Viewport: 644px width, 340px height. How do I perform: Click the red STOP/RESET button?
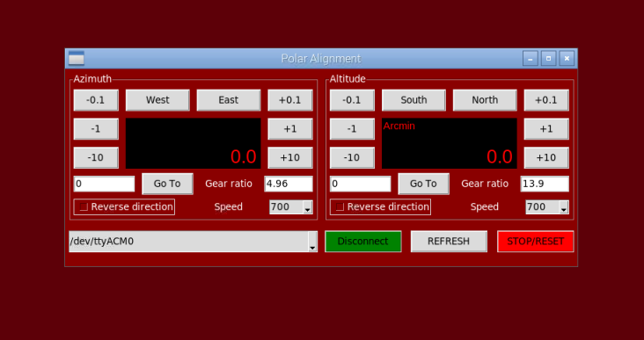(535, 241)
